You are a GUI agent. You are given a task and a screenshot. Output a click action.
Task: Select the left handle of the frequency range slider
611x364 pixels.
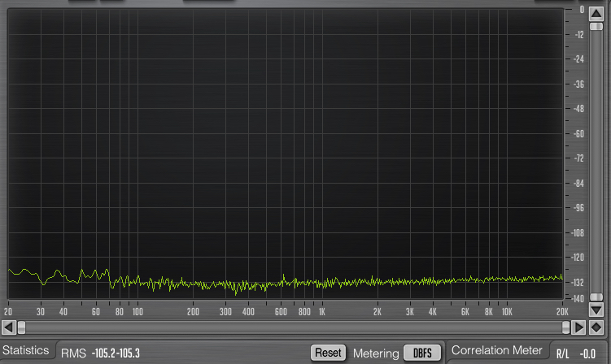[22, 327]
